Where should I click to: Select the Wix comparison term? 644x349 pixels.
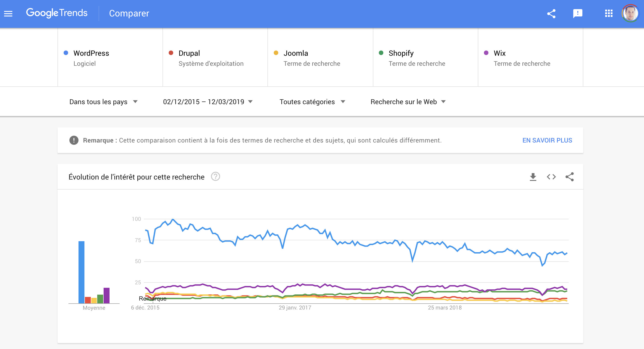(531, 58)
